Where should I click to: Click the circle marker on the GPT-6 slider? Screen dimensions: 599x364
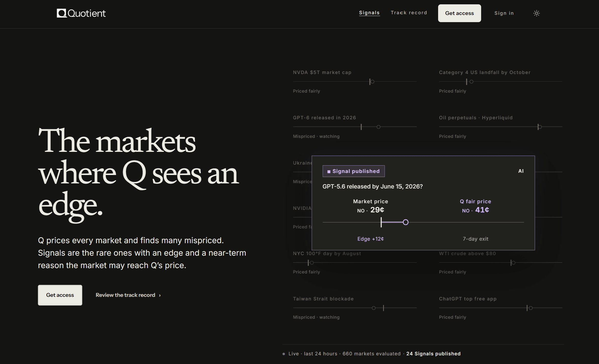click(x=379, y=127)
